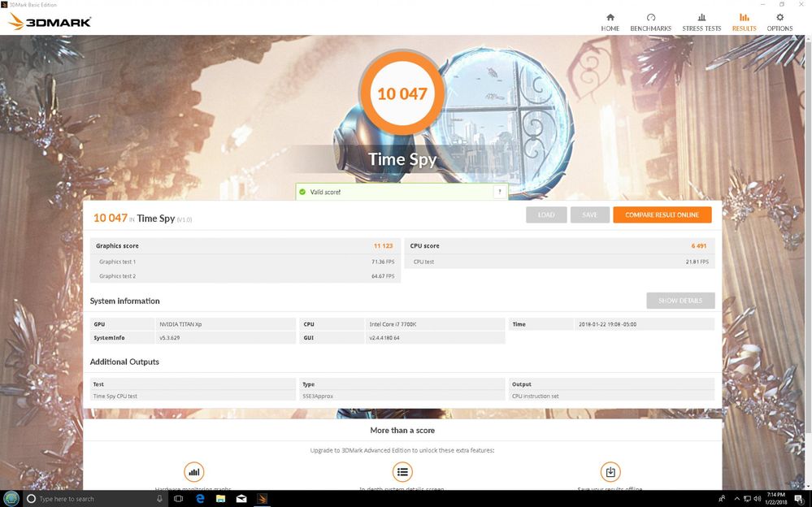This screenshot has height=507, width=812.
Task: Click the 3DMARK logo
Action: point(50,22)
